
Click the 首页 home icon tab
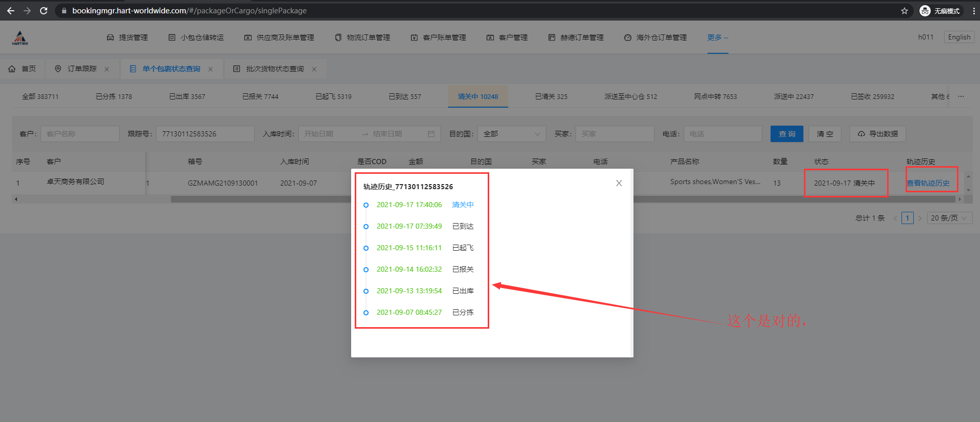[23, 69]
